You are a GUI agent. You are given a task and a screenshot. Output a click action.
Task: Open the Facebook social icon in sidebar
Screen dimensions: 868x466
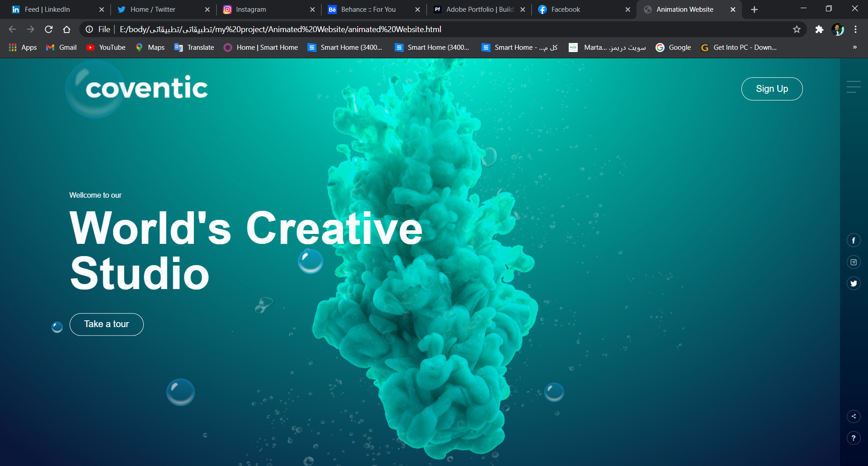(854, 240)
